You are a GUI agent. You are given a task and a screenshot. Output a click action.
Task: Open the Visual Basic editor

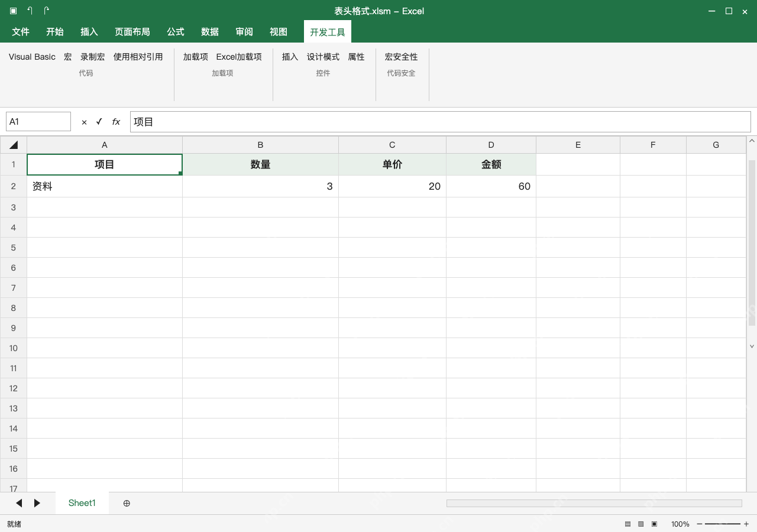[x=32, y=57]
